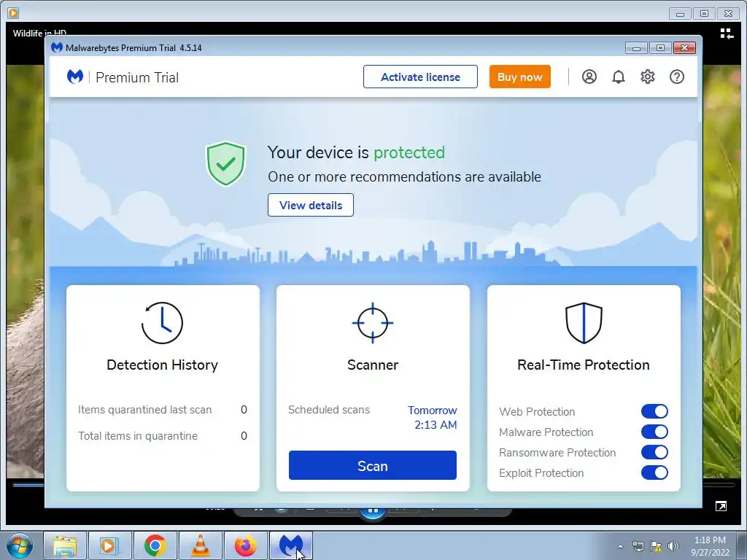
Task: Open the help question mark icon
Action: coord(677,77)
